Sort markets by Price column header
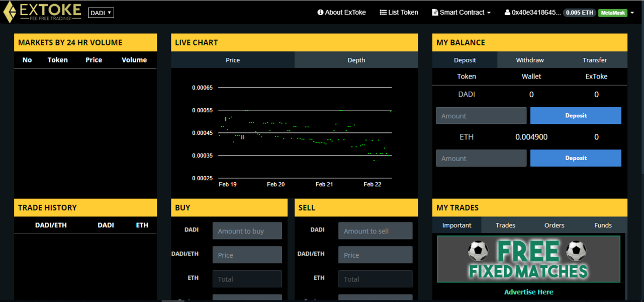Viewport: 644px width, 302px height. pos(94,60)
